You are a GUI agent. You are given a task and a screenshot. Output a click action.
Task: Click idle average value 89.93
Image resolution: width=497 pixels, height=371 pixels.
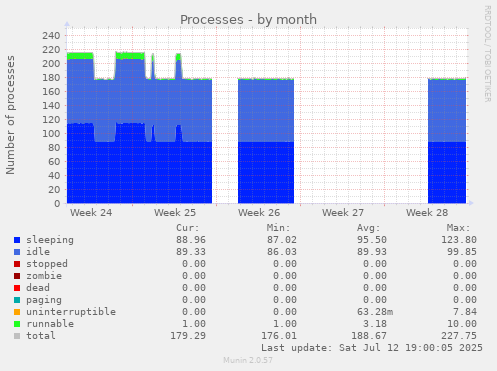pyautogui.click(x=372, y=252)
